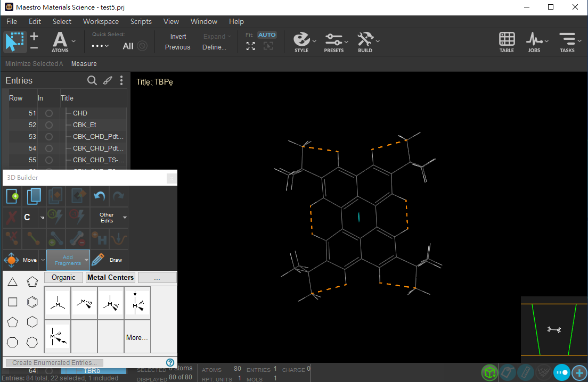Viewport: 588px width, 382px height.
Task: Include row 55 CBK_CHD_TS entry
Action: (49, 160)
